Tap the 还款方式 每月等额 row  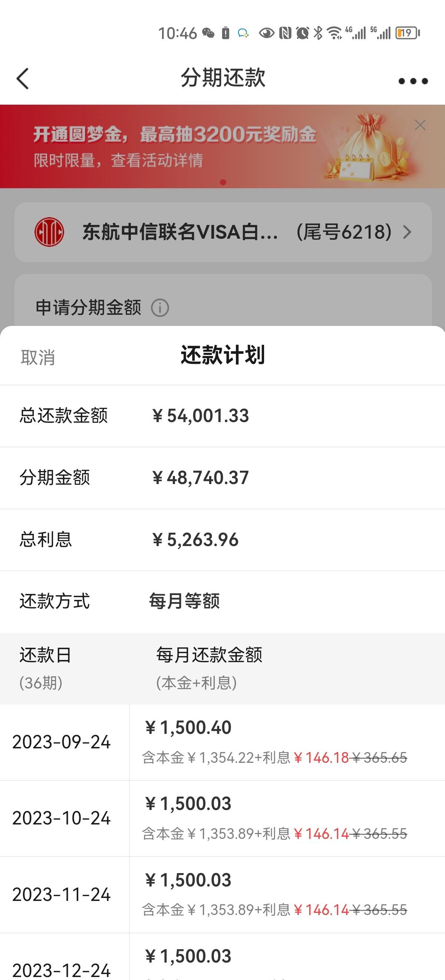point(222,601)
